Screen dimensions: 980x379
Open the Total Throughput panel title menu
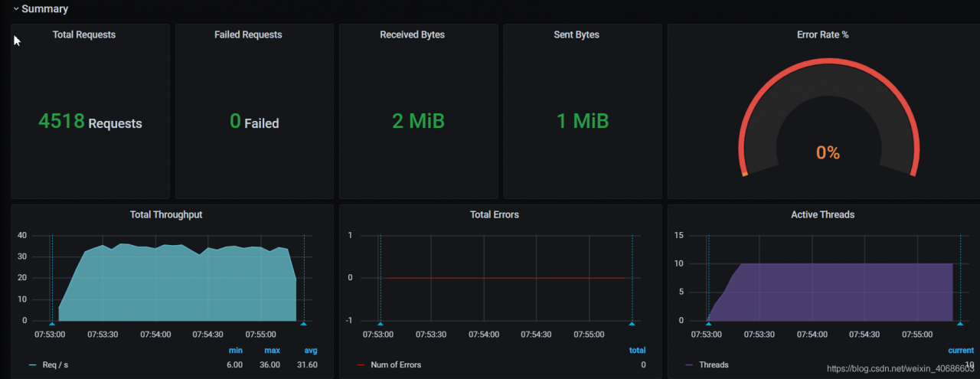click(166, 214)
